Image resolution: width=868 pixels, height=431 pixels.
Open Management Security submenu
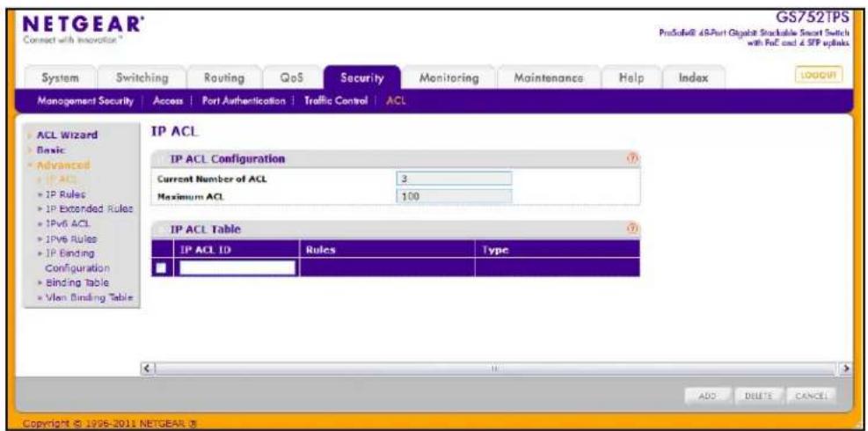pyautogui.click(x=84, y=101)
